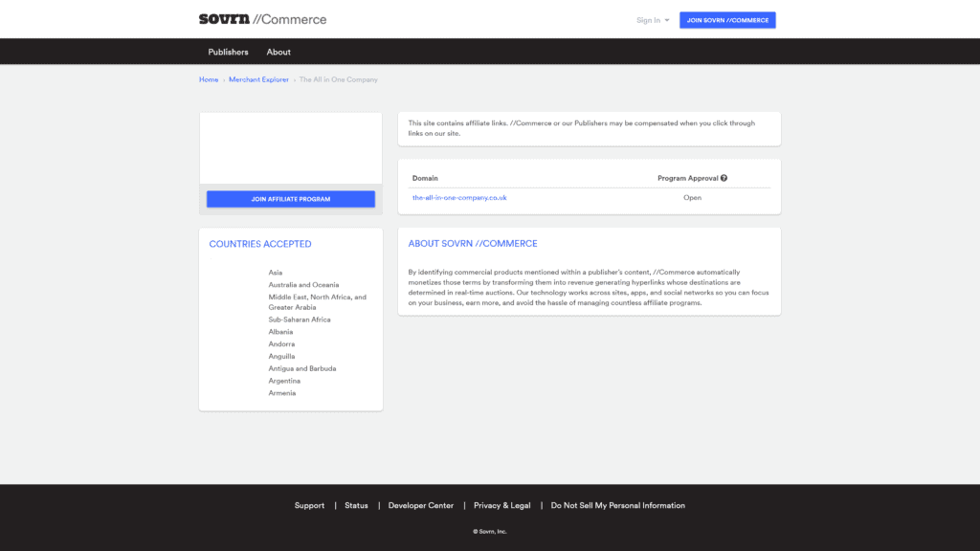Image resolution: width=980 pixels, height=551 pixels.
Task: Click the Sovrn //Commerce logo
Action: [262, 19]
